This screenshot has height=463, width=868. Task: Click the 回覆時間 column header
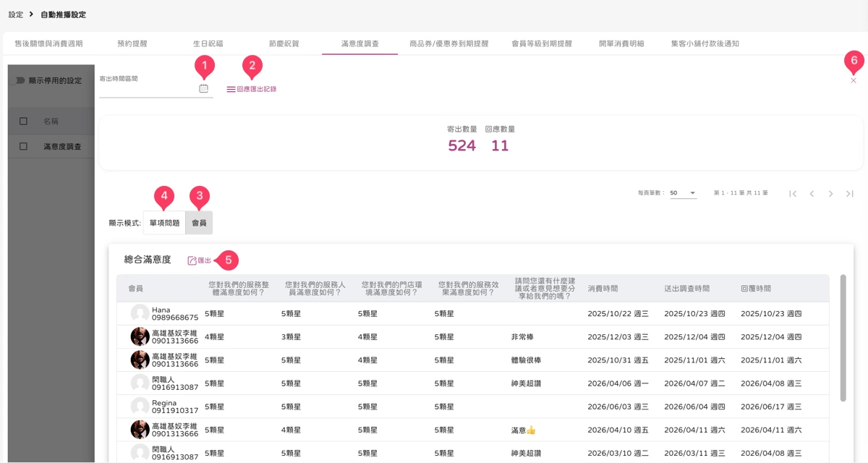[x=756, y=288]
